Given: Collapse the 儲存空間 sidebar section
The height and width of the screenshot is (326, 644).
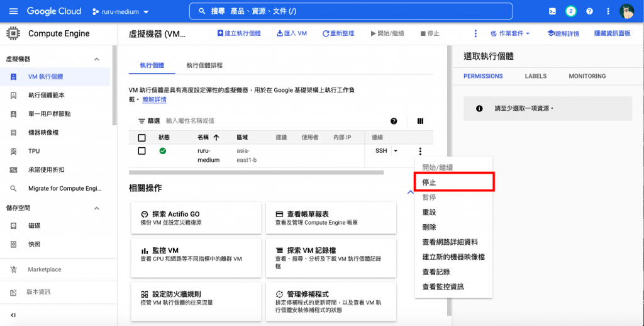Looking at the screenshot, I should click(x=96, y=208).
